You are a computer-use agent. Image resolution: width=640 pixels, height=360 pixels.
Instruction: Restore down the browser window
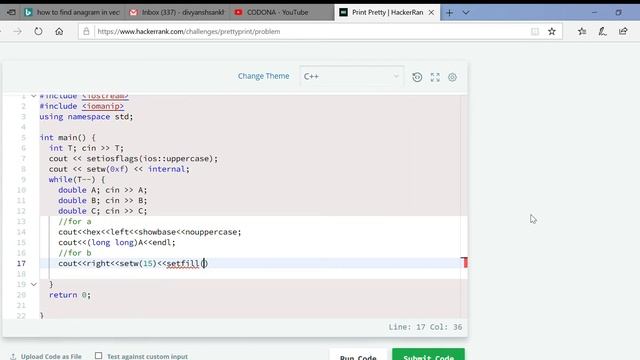(618, 13)
